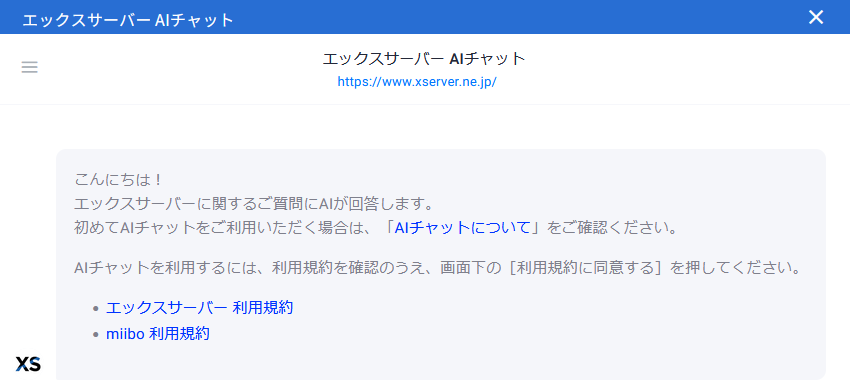Click the こんにちは！ greeting text

118,180
